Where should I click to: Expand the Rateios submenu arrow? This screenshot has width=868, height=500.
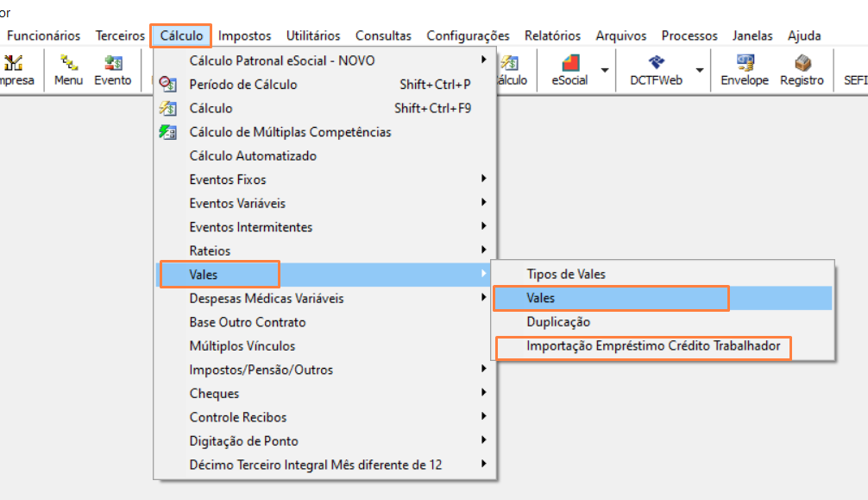483,250
